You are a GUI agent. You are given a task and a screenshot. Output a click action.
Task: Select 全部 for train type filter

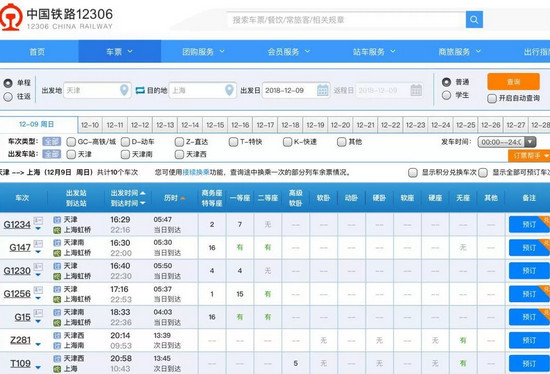coord(52,142)
